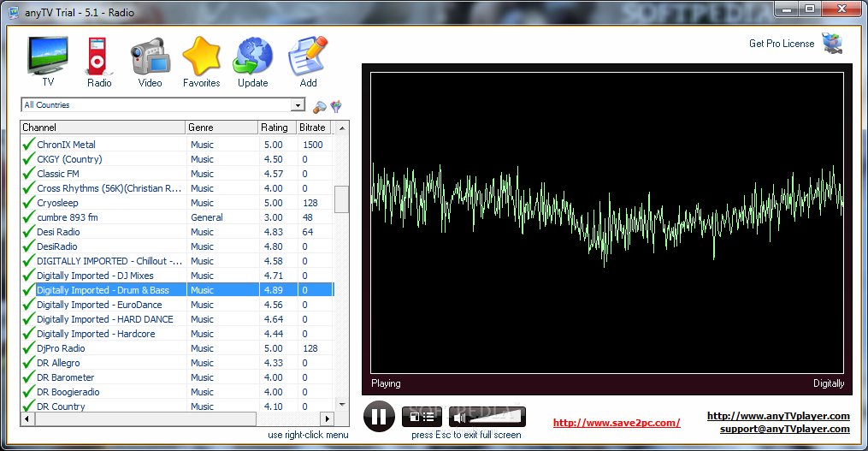
Task: Open the Radio section icon
Action: [98, 56]
